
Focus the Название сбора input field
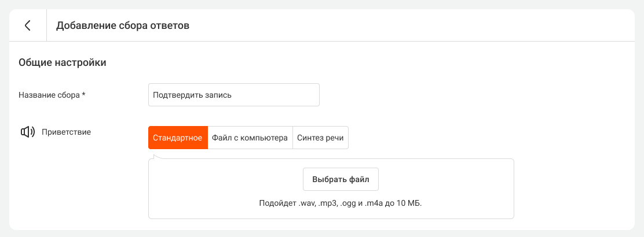(234, 95)
